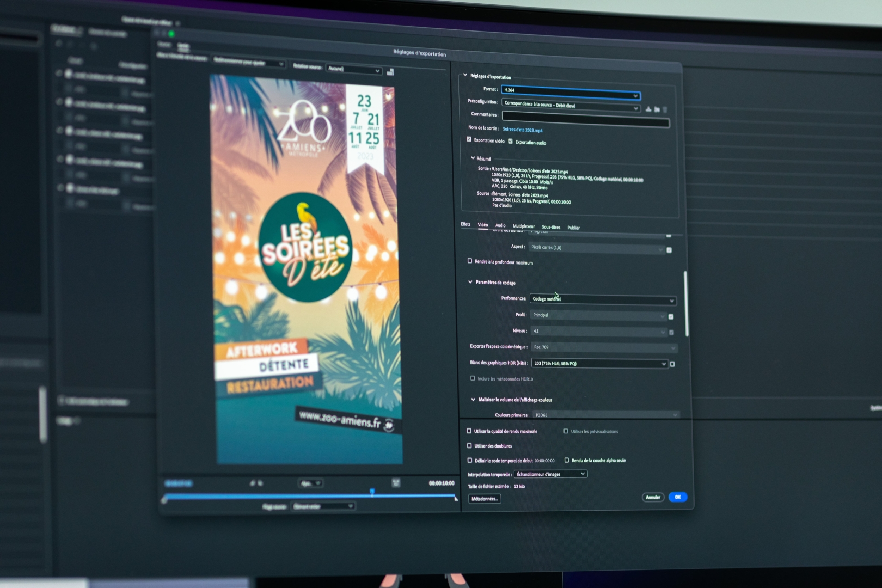Enable Rendre à la profondeur maximum
This screenshot has height=588, width=882.
click(470, 261)
